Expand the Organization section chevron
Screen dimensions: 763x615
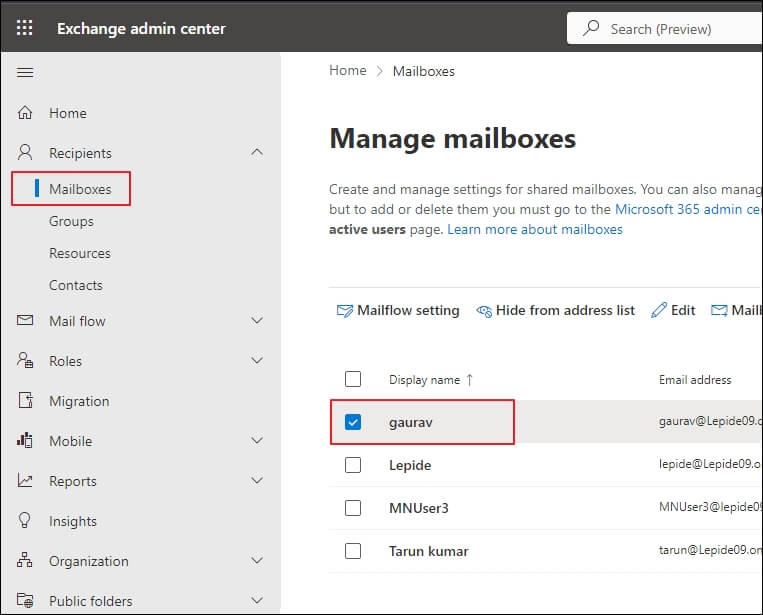pos(257,561)
